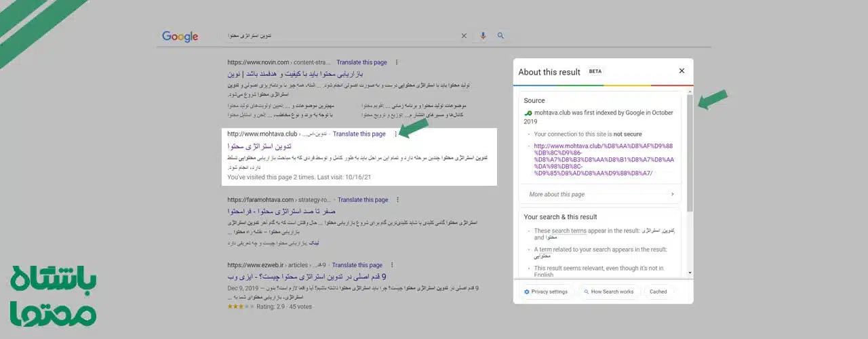Clear the search box with the X icon
The width and height of the screenshot is (868, 339).
(x=465, y=36)
